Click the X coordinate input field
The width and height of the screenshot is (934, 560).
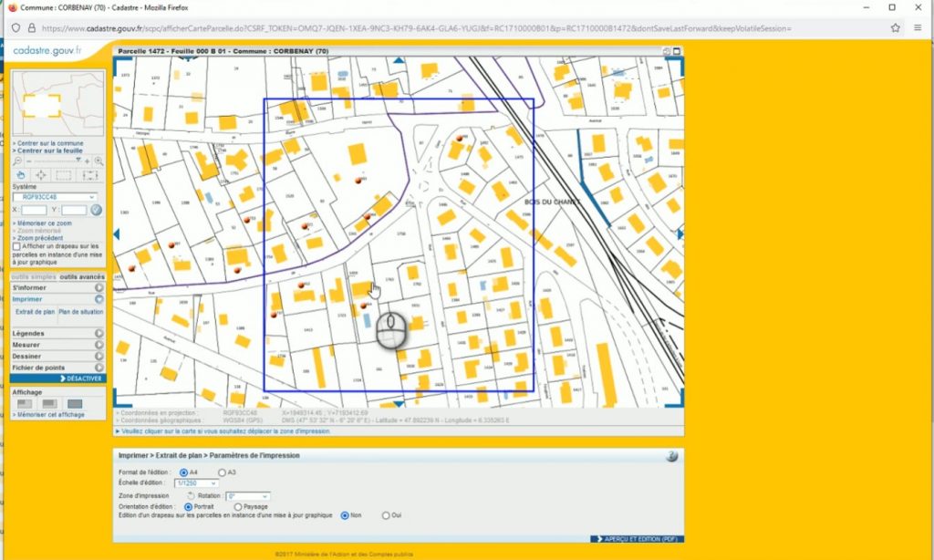[x=34, y=210]
